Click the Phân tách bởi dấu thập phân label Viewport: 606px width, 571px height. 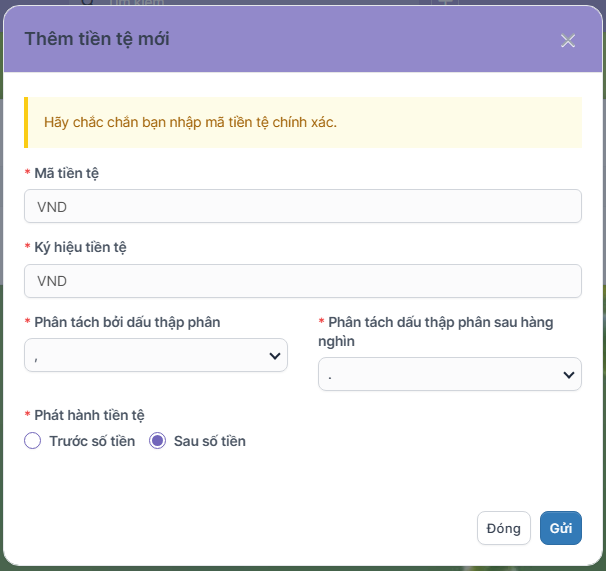tap(127, 322)
